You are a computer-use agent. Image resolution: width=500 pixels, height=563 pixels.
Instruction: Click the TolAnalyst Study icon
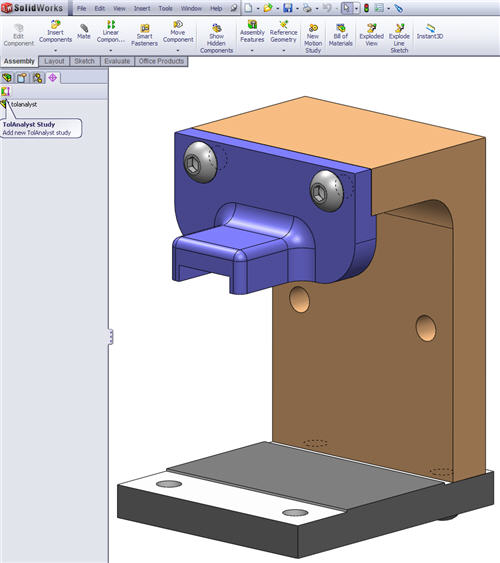pyautogui.click(x=5, y=91)
